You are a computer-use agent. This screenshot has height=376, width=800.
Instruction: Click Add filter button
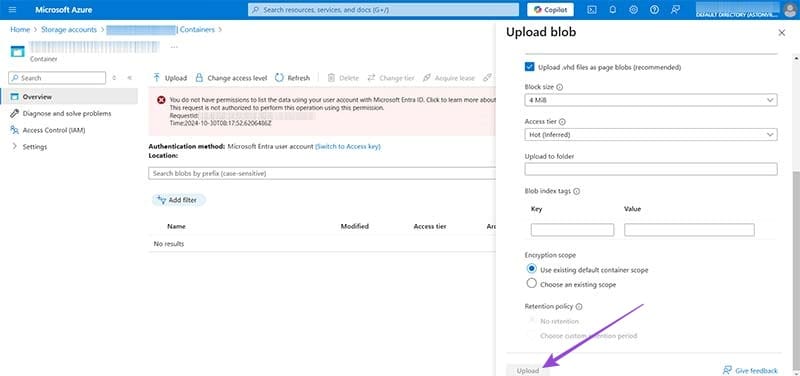179,200
